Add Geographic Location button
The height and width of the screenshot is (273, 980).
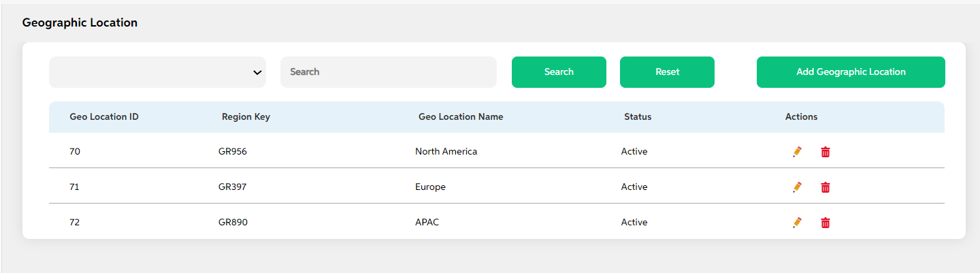click(x=851, y=72)
